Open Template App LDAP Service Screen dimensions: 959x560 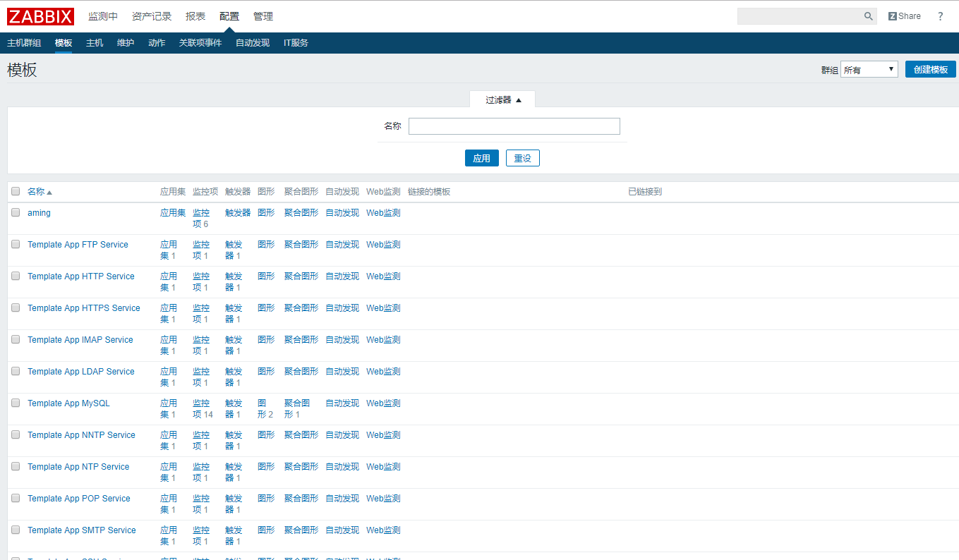[x=81, y=372]
